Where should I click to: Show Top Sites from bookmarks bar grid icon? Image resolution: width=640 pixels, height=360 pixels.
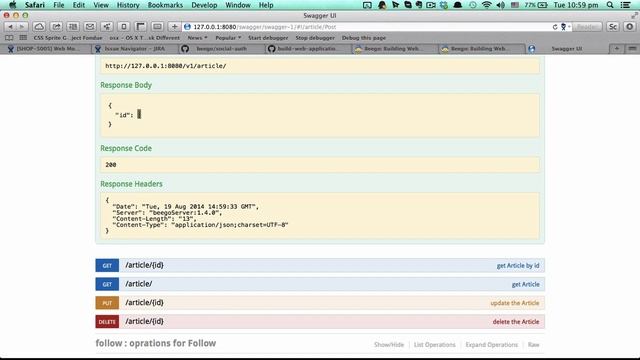23,38
